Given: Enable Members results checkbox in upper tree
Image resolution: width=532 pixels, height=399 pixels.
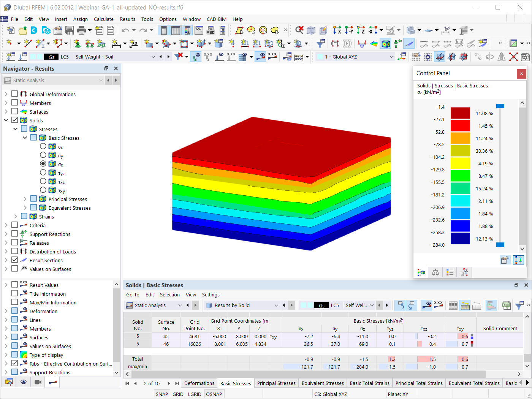Looking at the screenshot, I should [14, 103].
